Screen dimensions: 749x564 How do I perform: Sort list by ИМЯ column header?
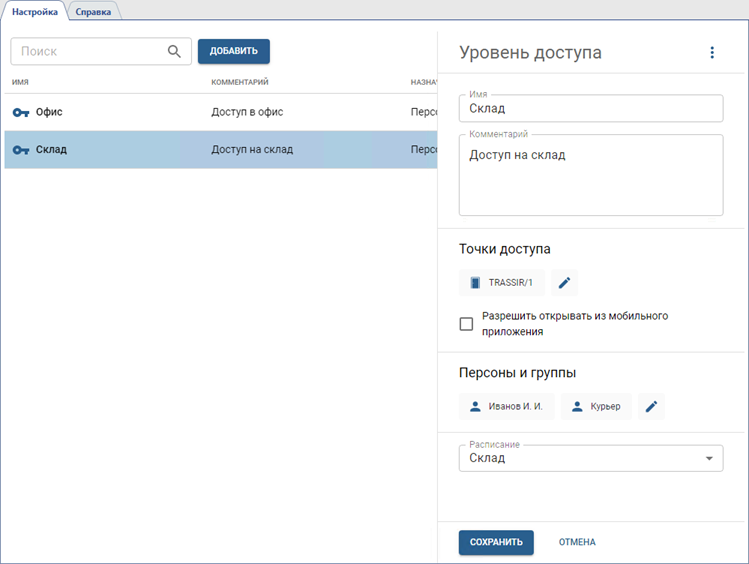click(20, 82)
